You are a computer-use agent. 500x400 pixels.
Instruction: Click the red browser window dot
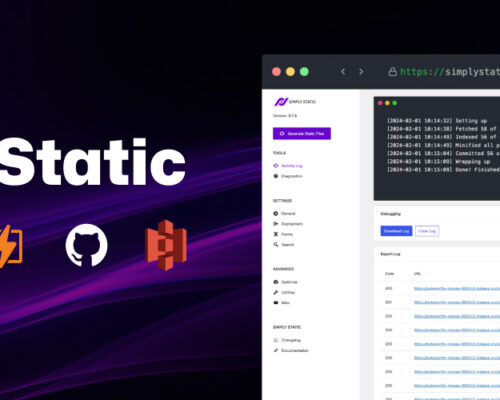pos(276,72)
